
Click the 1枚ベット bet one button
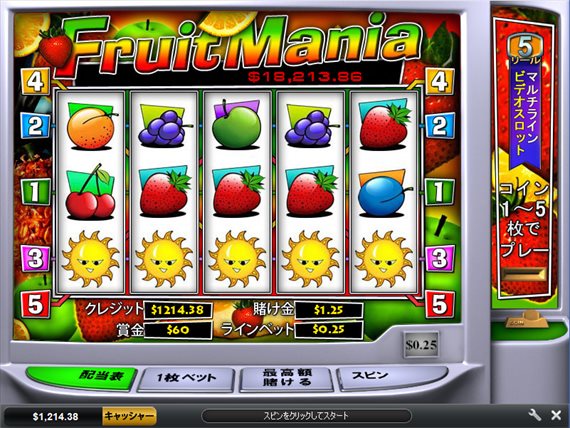click(x=186, y=379)
